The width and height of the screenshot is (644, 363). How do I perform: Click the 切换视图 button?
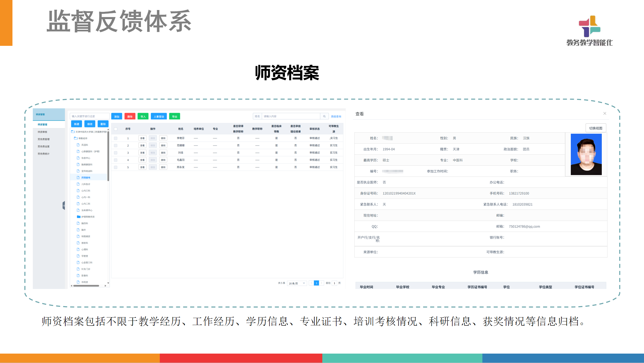595,128
